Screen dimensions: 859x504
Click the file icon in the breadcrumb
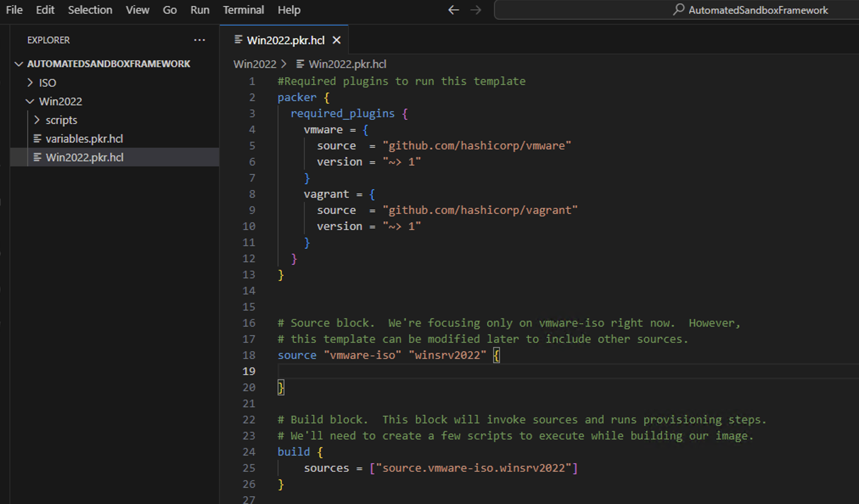pos(300,64)
